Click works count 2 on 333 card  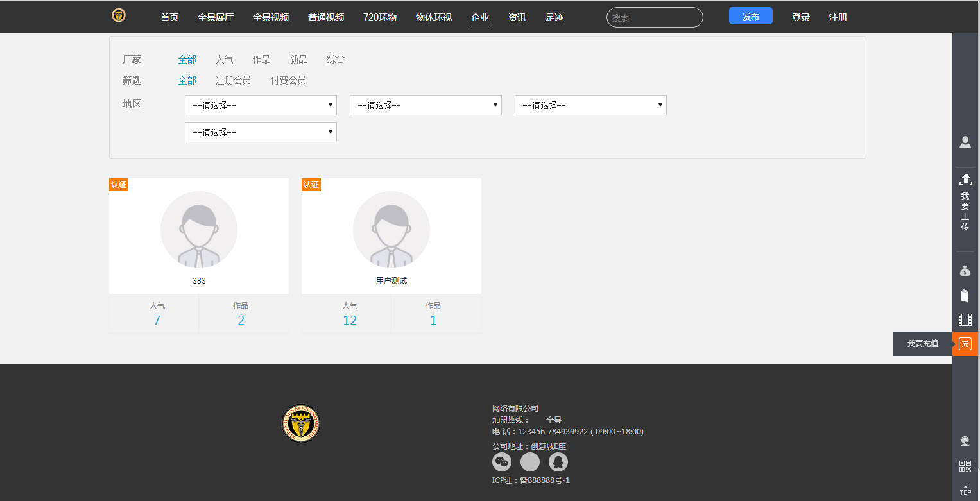[x=241, y=320]
